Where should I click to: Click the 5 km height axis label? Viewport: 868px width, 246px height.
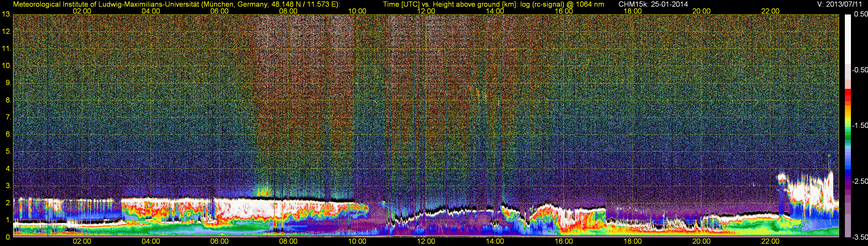point(8,152)
